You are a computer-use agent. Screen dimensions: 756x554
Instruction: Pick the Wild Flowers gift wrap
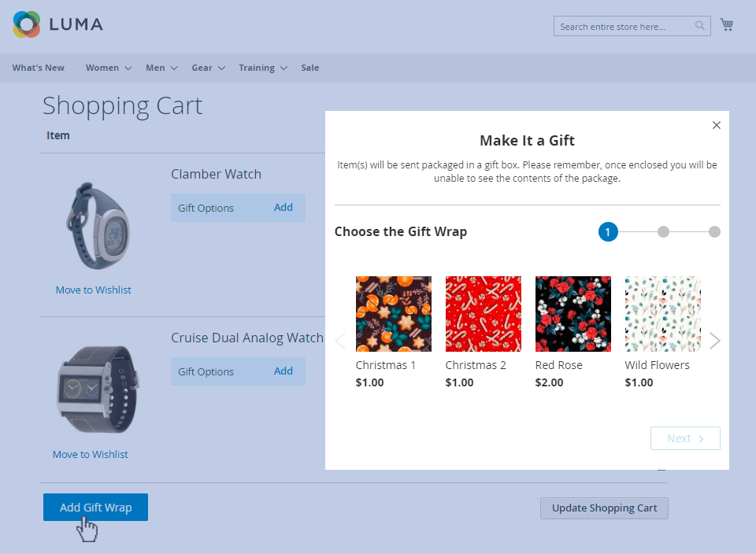[662, 314]
